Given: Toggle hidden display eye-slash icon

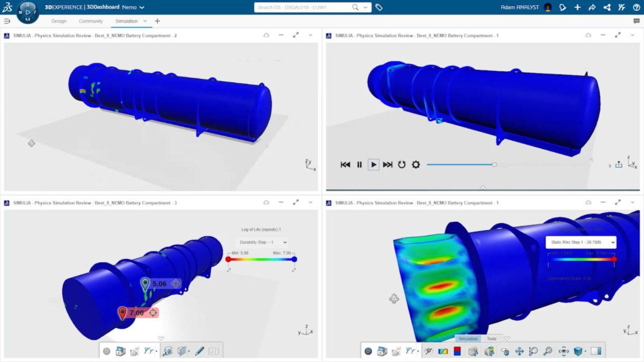Looking at the screenshot, I should [x=429, y=351].
